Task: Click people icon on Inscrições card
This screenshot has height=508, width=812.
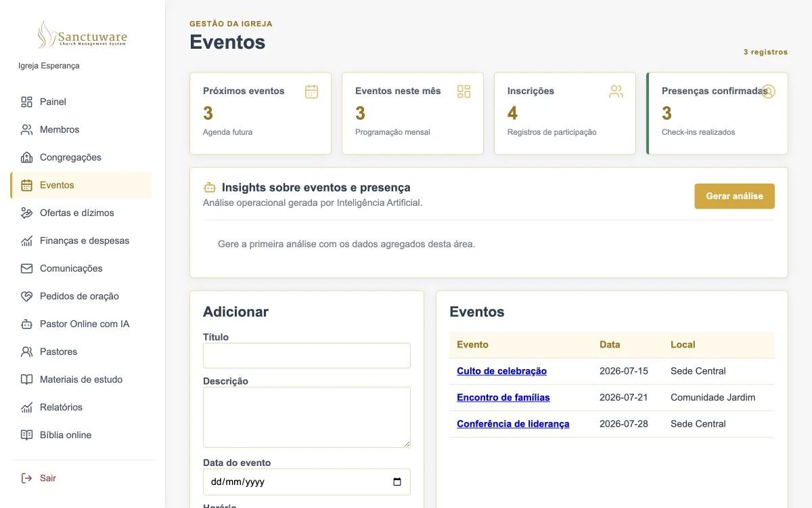Action: (616, 91)
